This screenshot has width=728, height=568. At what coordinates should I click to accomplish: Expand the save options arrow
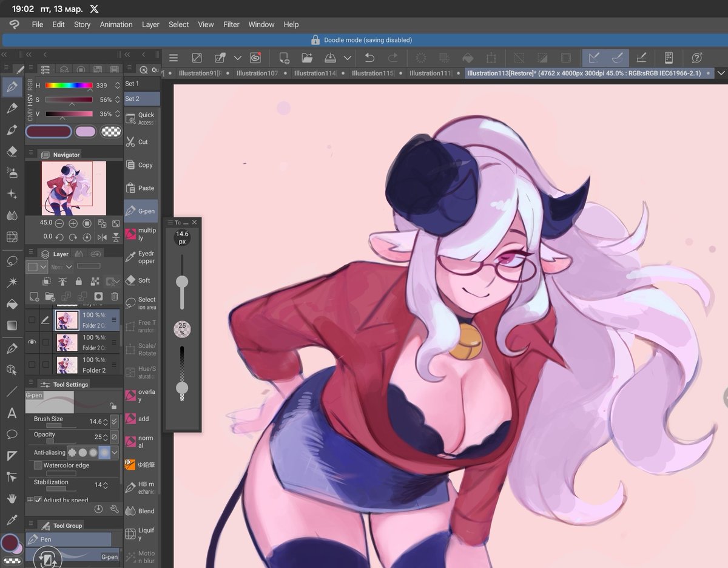tap(347, 58)
